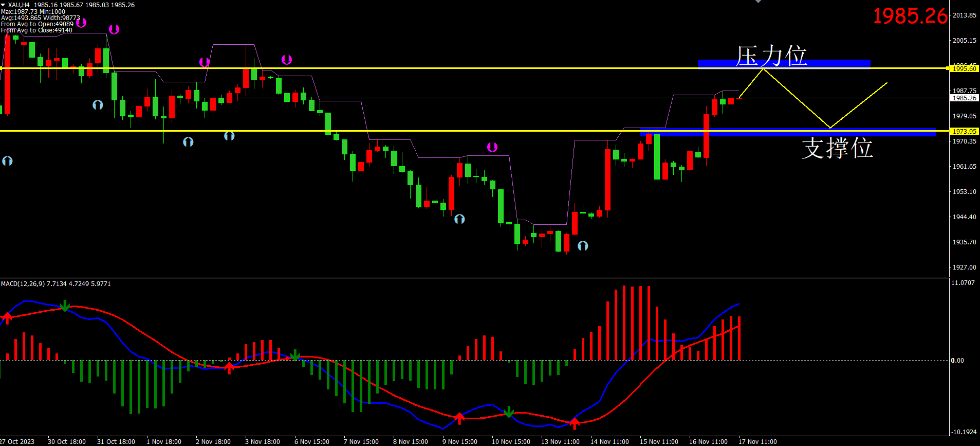Click the yellow 1995.60 price tag on the axis
The height and width of the screenshot is (446, 980).
point(964,68)
